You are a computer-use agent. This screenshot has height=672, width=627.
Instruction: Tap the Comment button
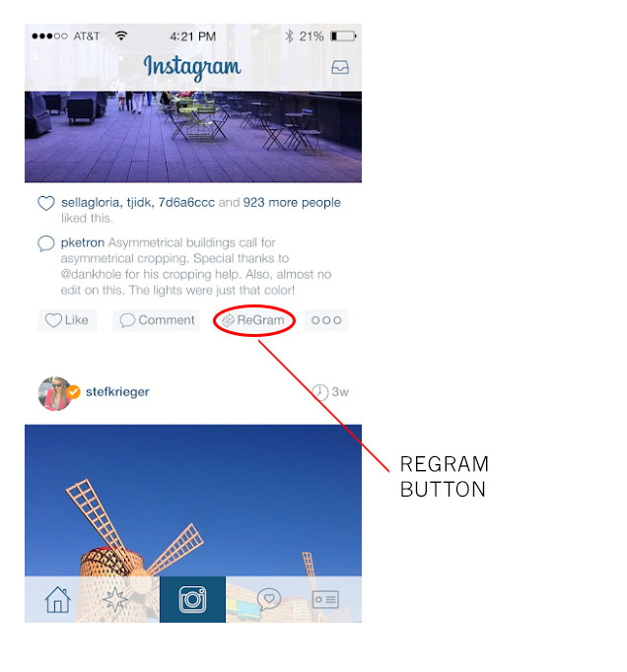pyautogui.click(x=156, y=320)
